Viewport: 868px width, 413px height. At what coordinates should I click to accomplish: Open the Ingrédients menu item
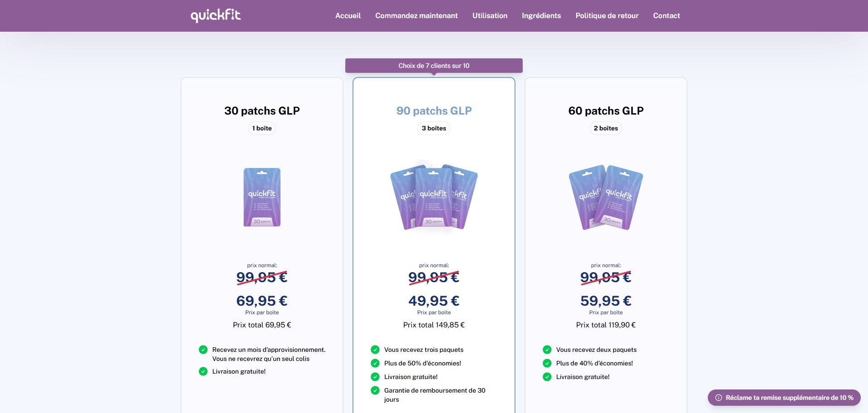tap(541, 16)
